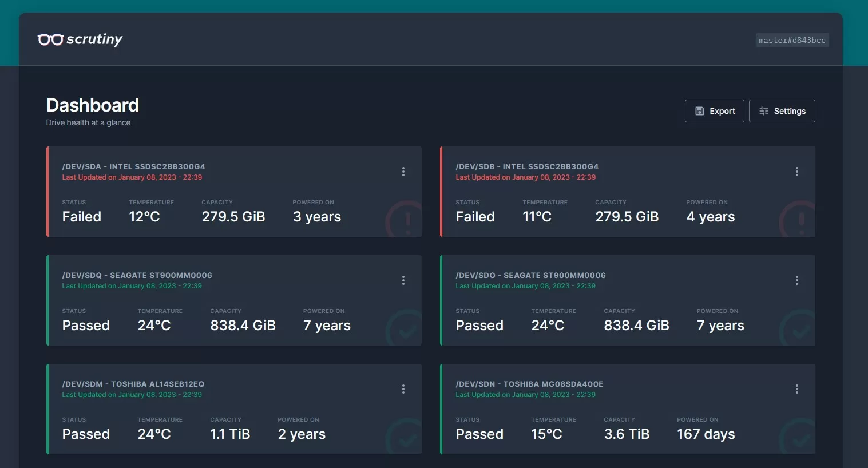Click the 7 years value on /DEV/SDO
This screenshot has width=868, height=468.
pos(720,326)
